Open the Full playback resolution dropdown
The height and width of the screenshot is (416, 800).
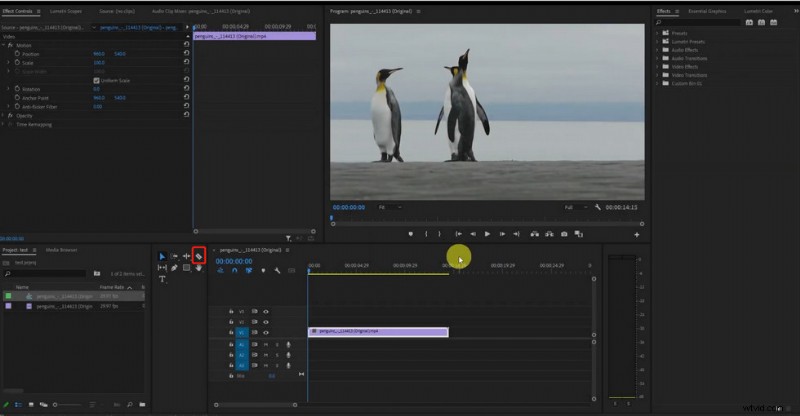[x=576, y=207]
